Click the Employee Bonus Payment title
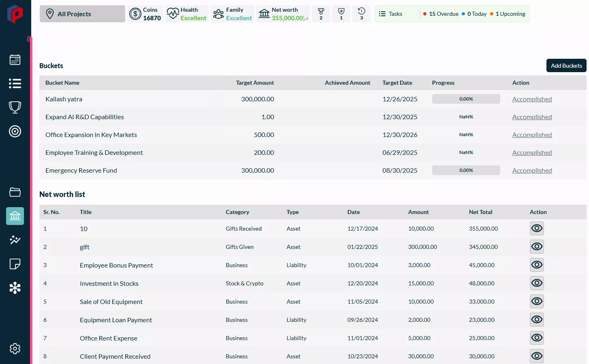Screen dimensions: 589x364 click(x=116, y=265)
